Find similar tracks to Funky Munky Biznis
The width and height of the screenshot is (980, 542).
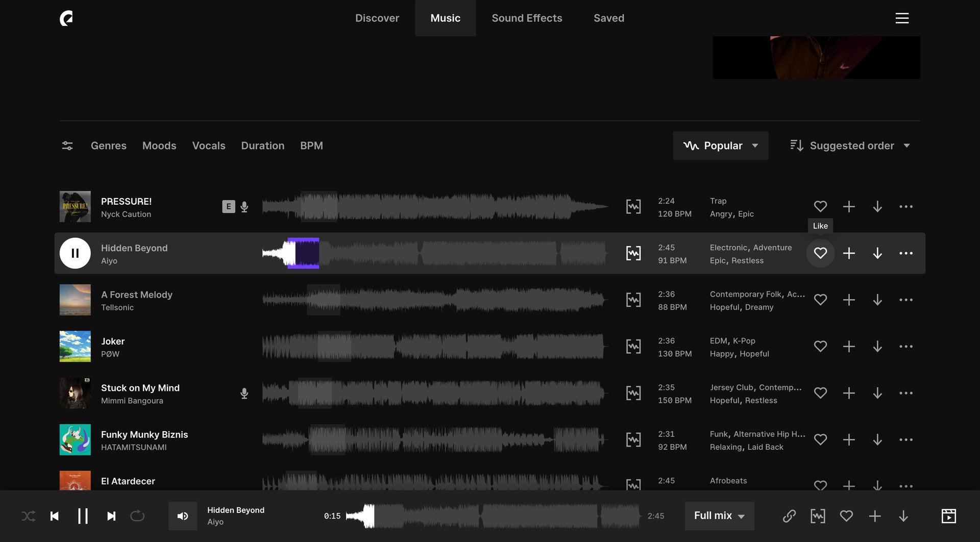click(x=633, y=439)
